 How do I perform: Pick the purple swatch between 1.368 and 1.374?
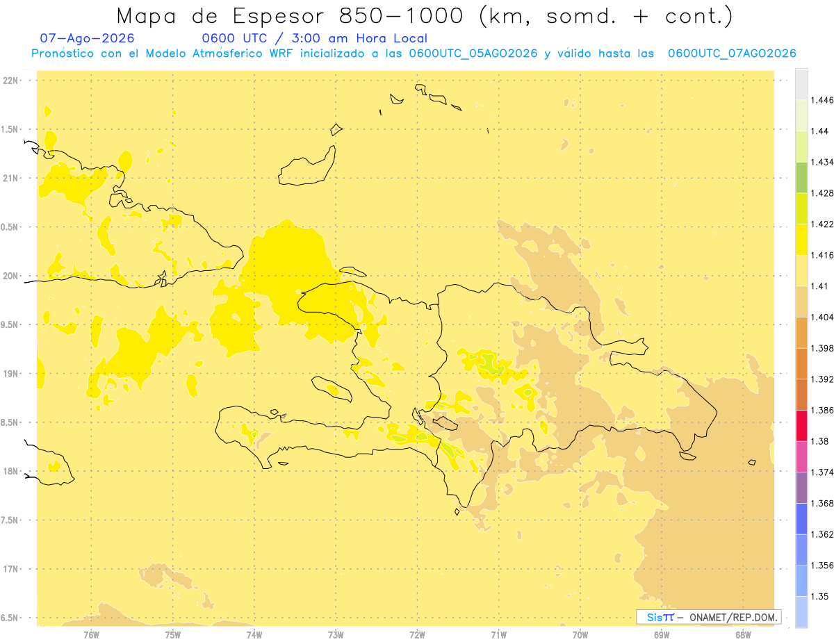click(x=801, y=488)
